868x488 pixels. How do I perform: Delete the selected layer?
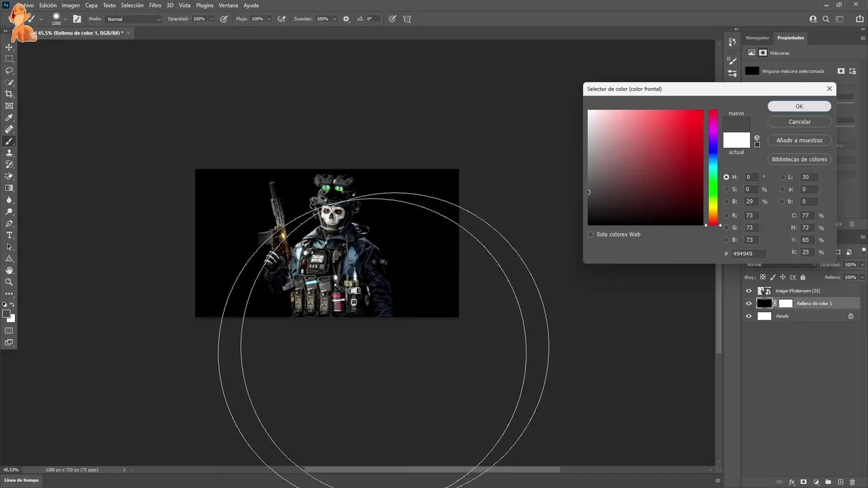tap(852, 482)
